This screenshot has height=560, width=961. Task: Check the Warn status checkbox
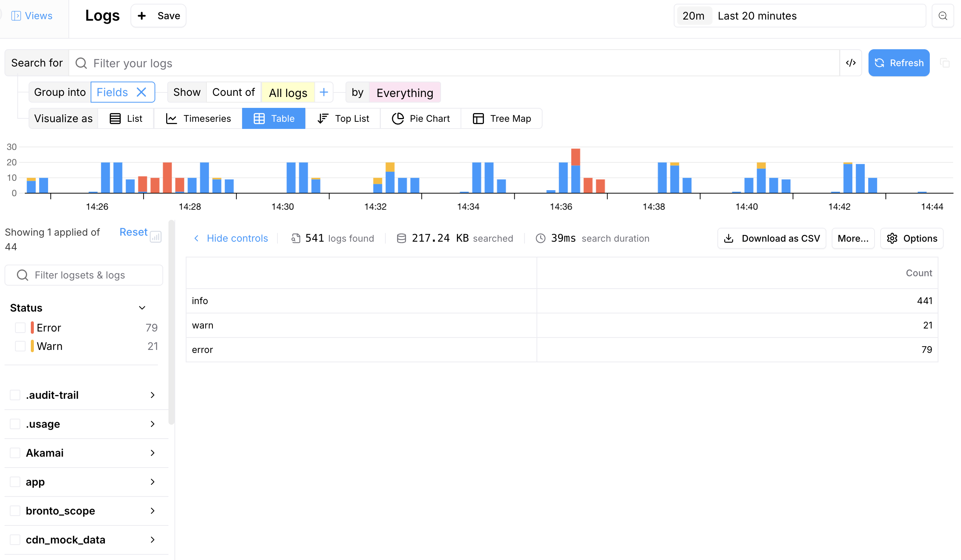20,346
